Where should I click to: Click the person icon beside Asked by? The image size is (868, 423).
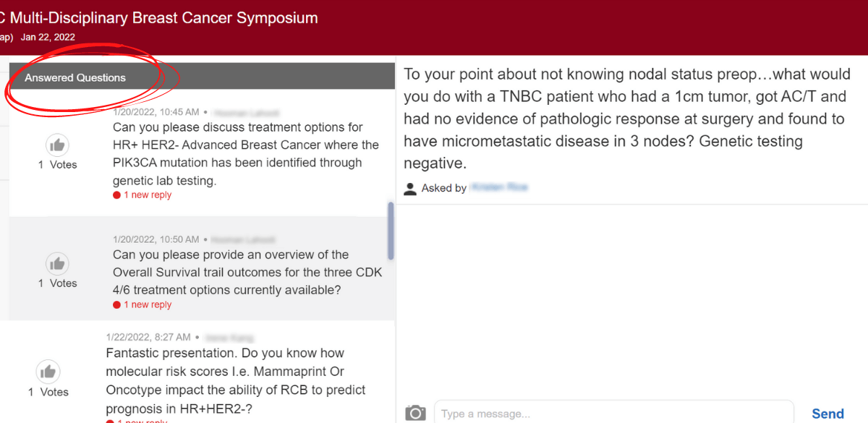click(410, 187)
